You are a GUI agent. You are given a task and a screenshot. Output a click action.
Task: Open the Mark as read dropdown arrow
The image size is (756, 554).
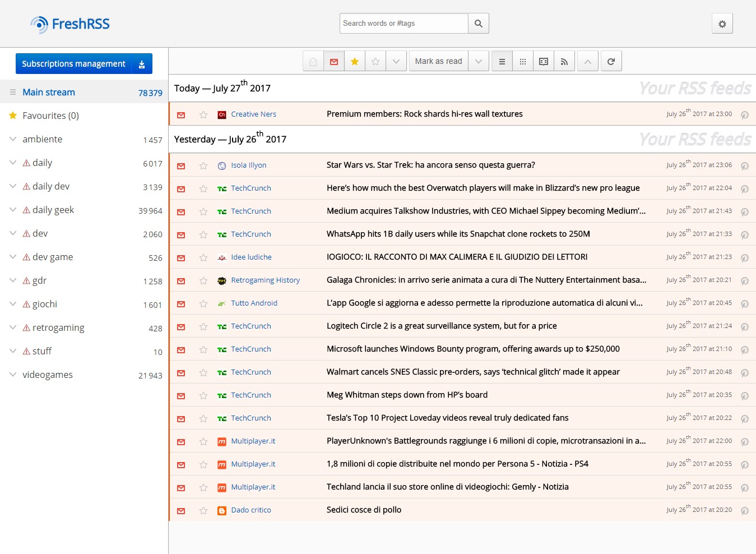click(479, 61)
